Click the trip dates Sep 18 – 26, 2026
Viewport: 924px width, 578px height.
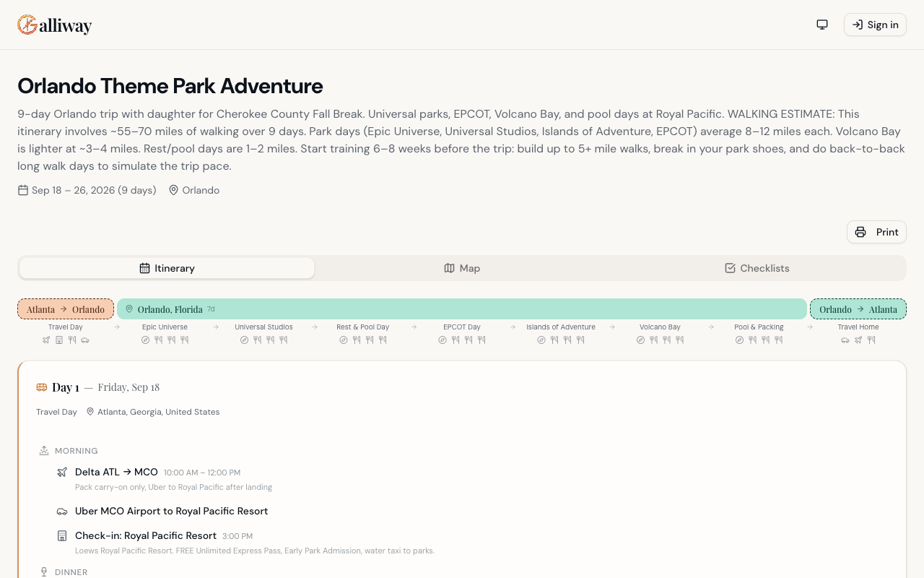[x=94, y=190]
